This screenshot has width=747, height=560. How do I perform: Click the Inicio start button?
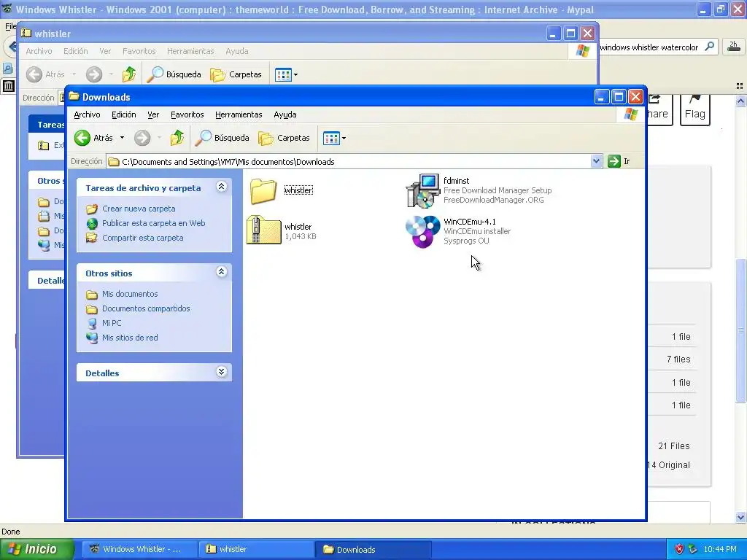(x=37, y=549)
